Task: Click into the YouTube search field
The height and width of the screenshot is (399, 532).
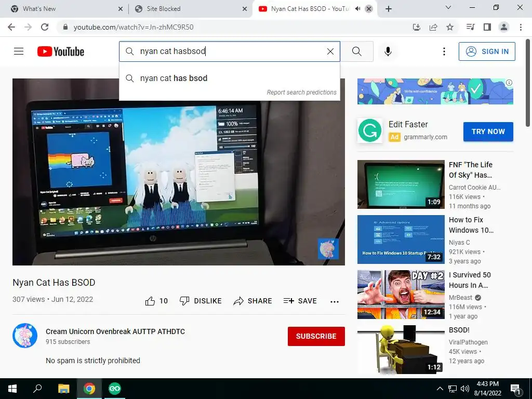Action: tap(231, 51)
